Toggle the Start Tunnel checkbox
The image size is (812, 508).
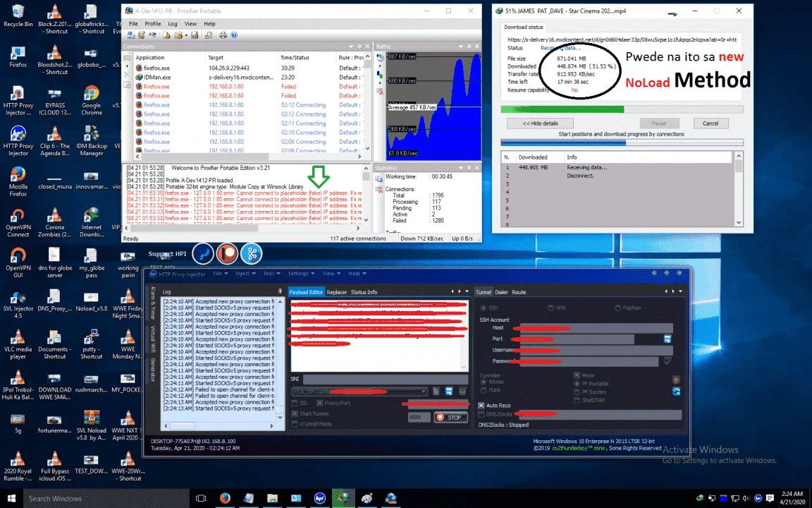pyautogui.click(x=295, y=413)
